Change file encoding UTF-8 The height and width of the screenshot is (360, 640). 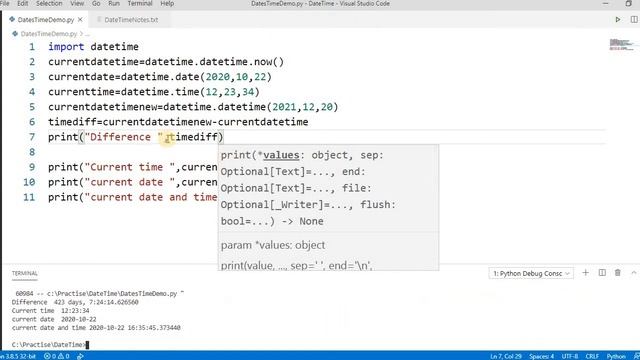coord(570,356)
